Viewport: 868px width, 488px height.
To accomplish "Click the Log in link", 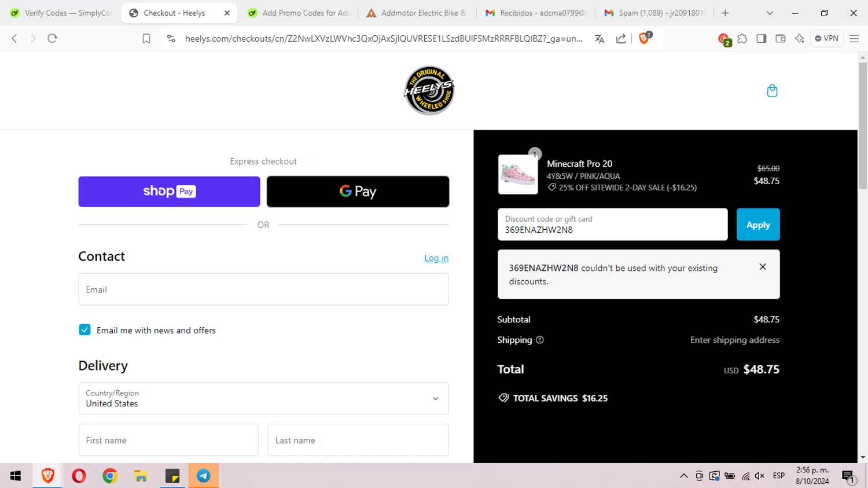I will (x=436, y=258).
